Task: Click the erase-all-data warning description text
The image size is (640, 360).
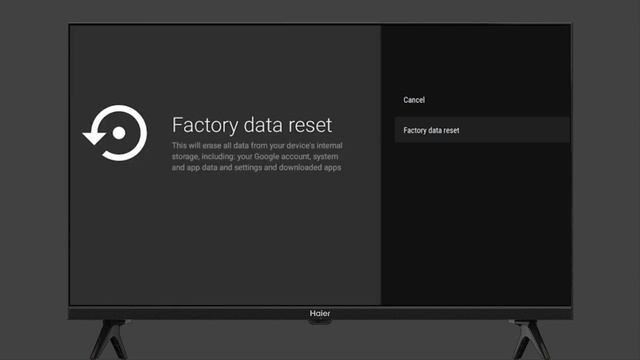Action: pos(257,156)
